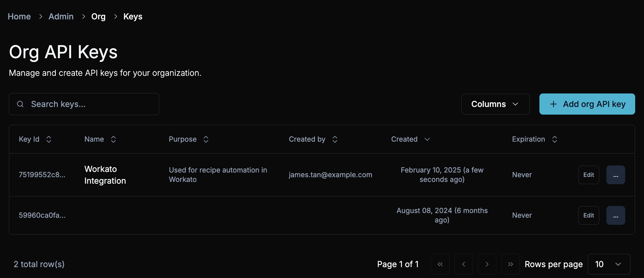This screenshot has height=278, width=644.
Task: Open the Columns visibility dropdown
Action: tap(495, 104)
